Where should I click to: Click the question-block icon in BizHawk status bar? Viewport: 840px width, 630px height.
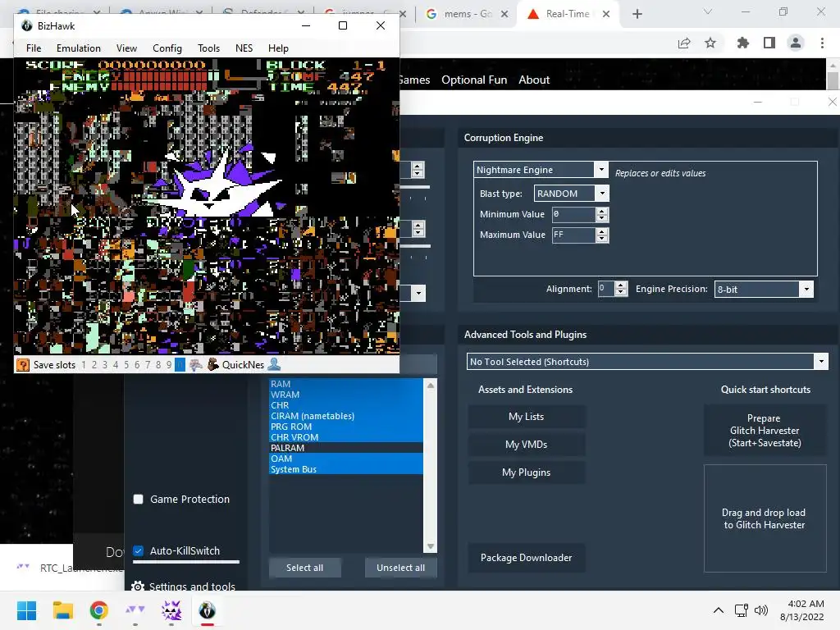tap(22, 365)
